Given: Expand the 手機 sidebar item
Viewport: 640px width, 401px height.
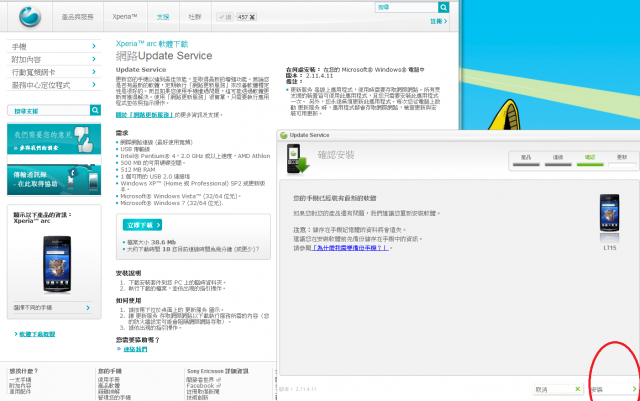Looking at the screenshot, I should pos(54,46).
